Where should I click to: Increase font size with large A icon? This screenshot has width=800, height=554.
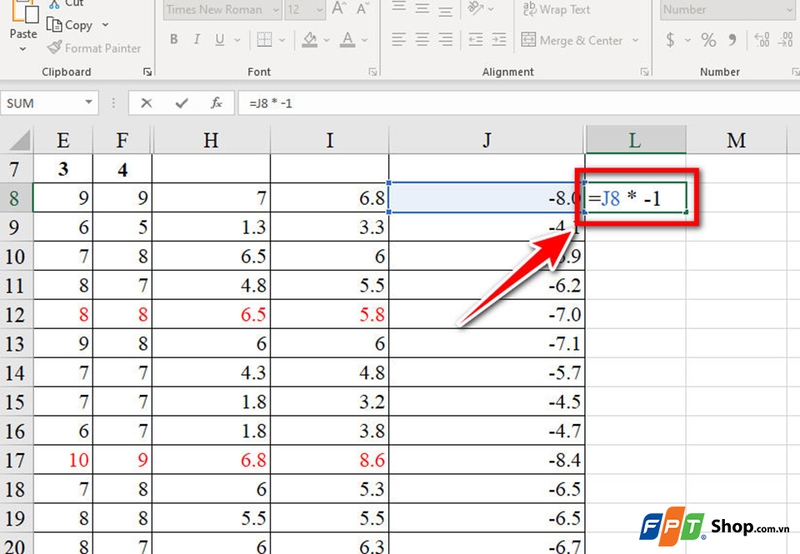click(338, 9)
